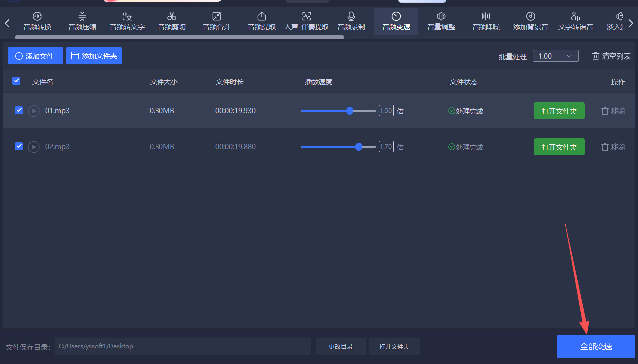Open the 添加背景音 background music tool
Image resolution: width=638 pixels, height=364 pixels.
[x=531, y=21]
